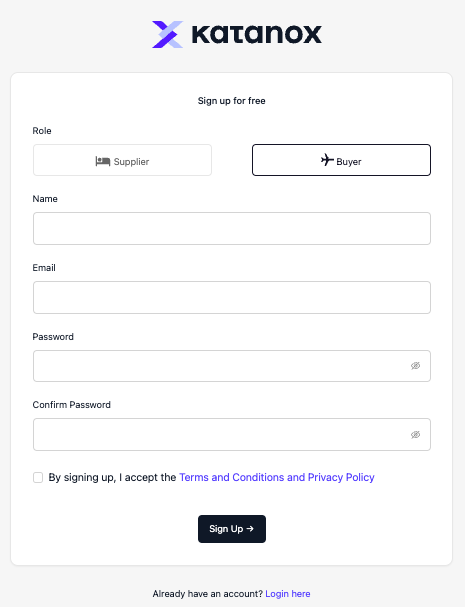465x607 pixels.
Task: Click the Katanox wordmark text
Action: (256, 34)
